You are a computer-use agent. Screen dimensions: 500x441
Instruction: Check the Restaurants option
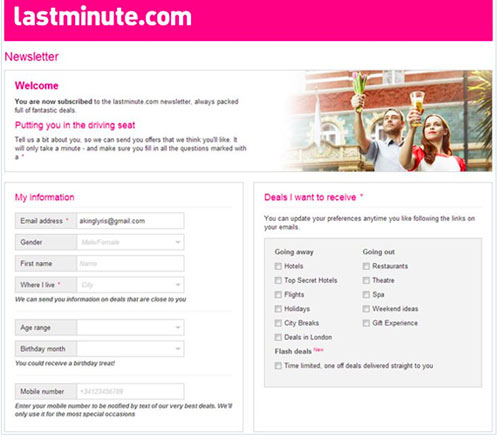[366, 266]
